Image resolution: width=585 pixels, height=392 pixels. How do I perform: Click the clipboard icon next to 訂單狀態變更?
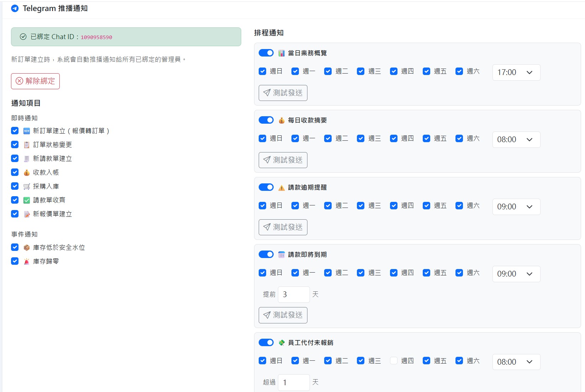click(x=27, y=145)
